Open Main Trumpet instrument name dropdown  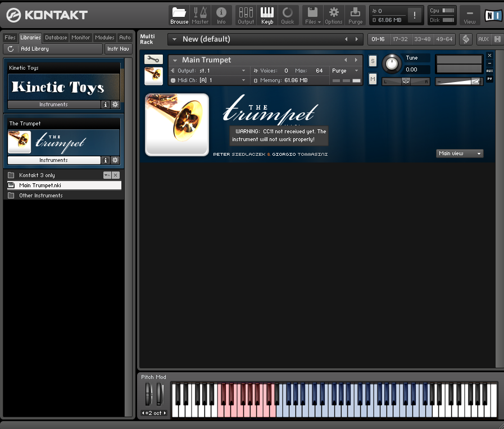click(x=175, y=60)
